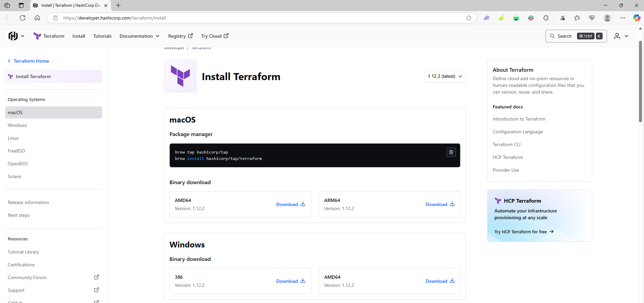The image size is (644, 303).
Task: Click the browser toolbar icon left of the Favorites list
Action: pos(562,18)
